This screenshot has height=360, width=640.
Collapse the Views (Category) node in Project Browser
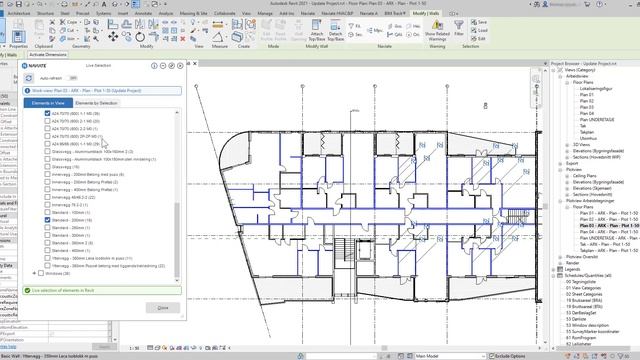(554, 70)
